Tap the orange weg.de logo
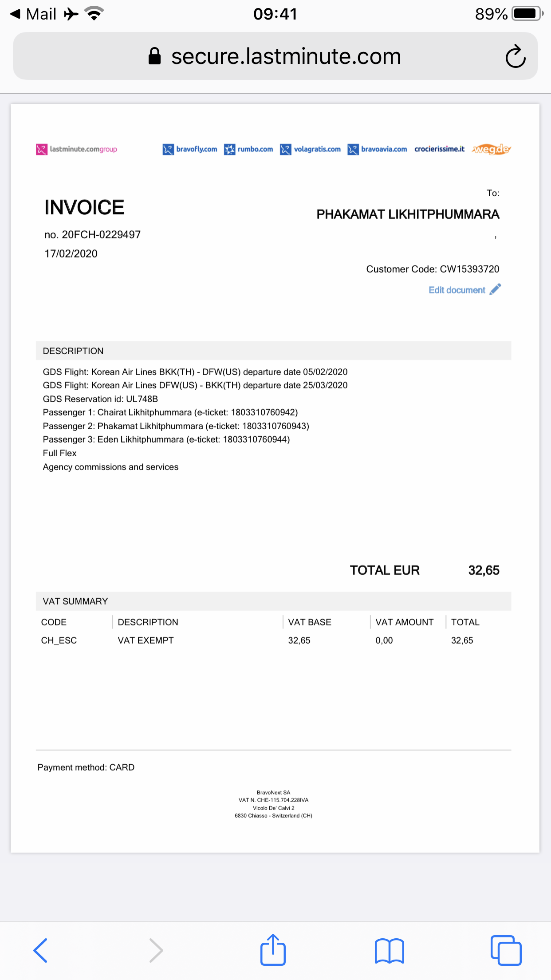The image size is (551, 980). click(x=492, y=149)
